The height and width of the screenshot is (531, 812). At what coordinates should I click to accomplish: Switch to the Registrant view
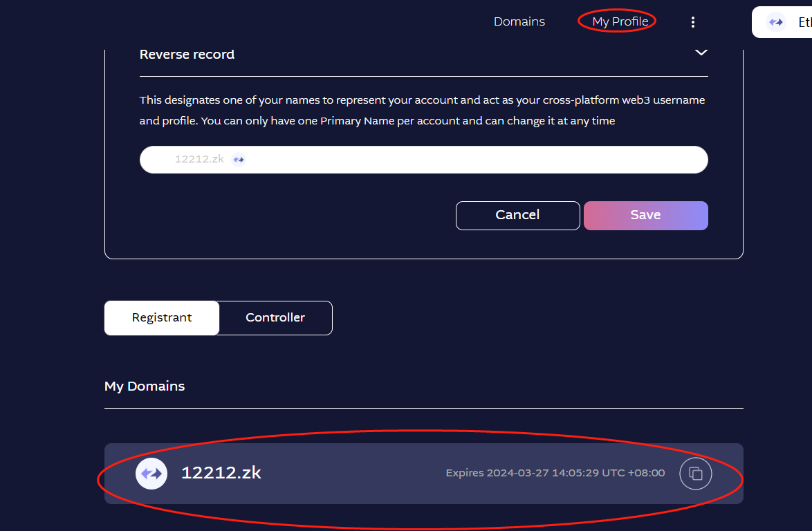tap(162, 318)
